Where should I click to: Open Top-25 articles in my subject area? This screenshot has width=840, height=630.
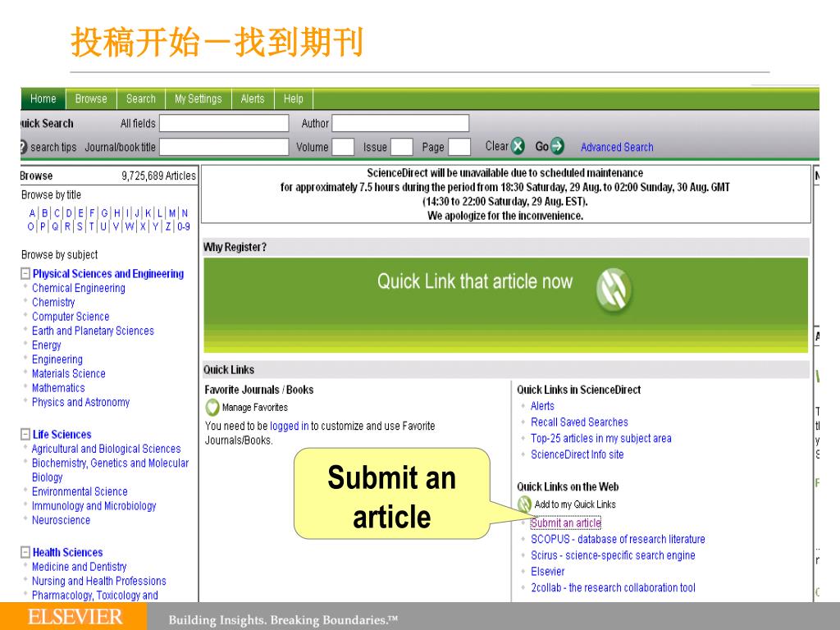click(x=601, y=438)
